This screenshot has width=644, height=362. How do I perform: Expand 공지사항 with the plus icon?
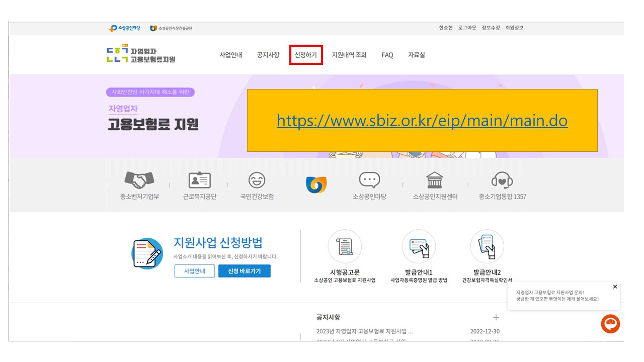[x=496, y=317]
